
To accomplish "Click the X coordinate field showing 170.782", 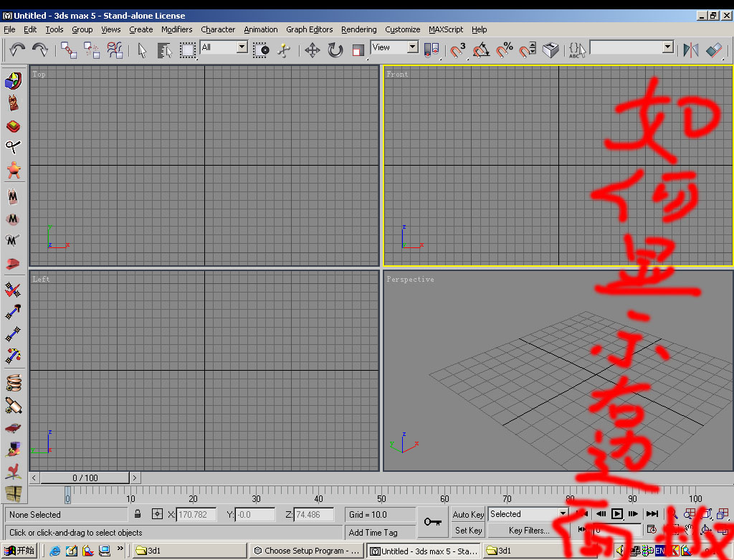I will (196, 515).
